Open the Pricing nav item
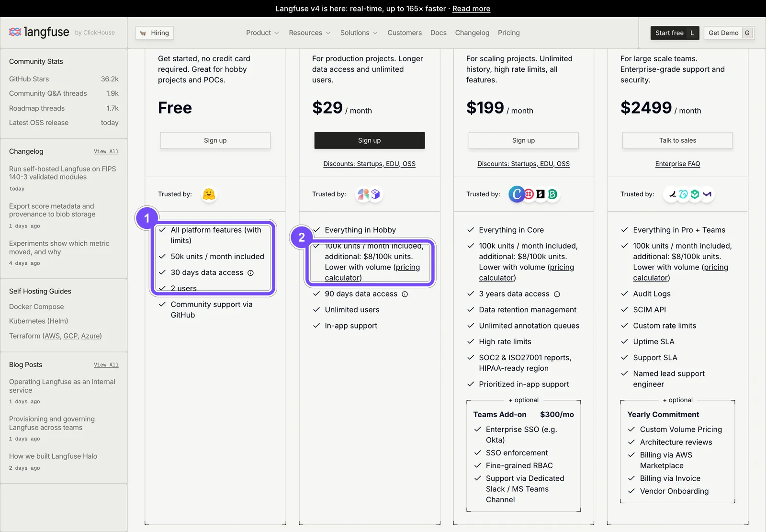The width and height of the screenshot is (766, 532). click(508, 33)
